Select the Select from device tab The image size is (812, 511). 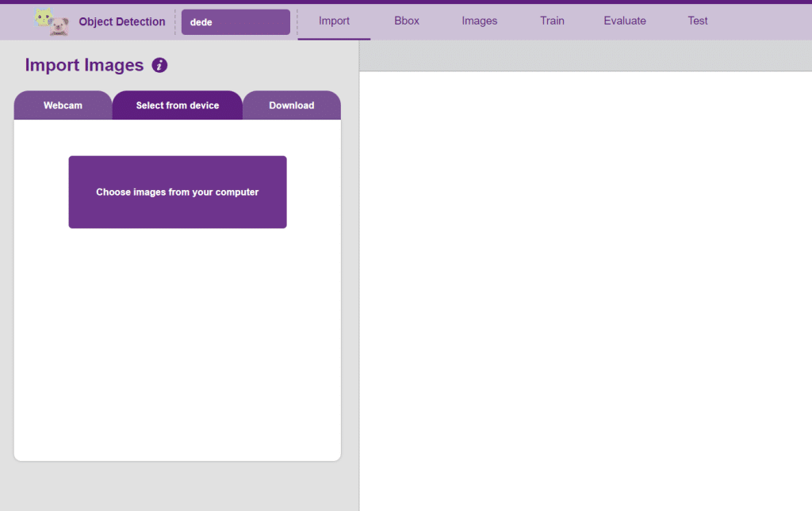[178, 105]
